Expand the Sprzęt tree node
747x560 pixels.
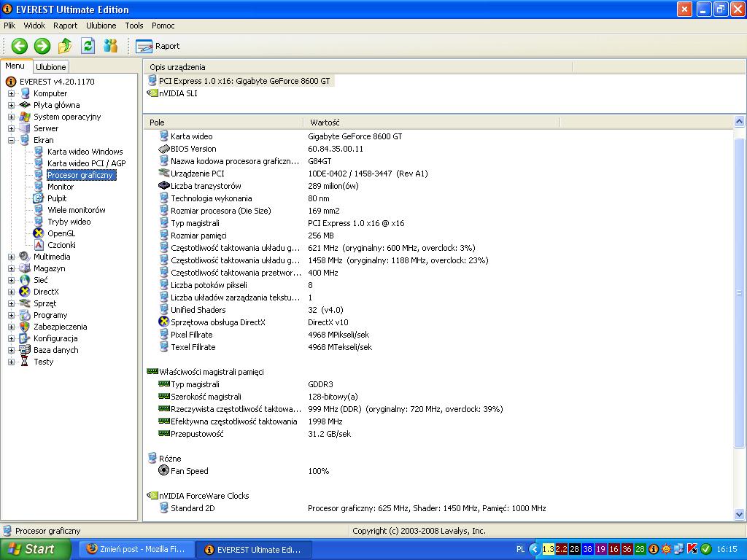pyautogui.click(x=12, y=303)
